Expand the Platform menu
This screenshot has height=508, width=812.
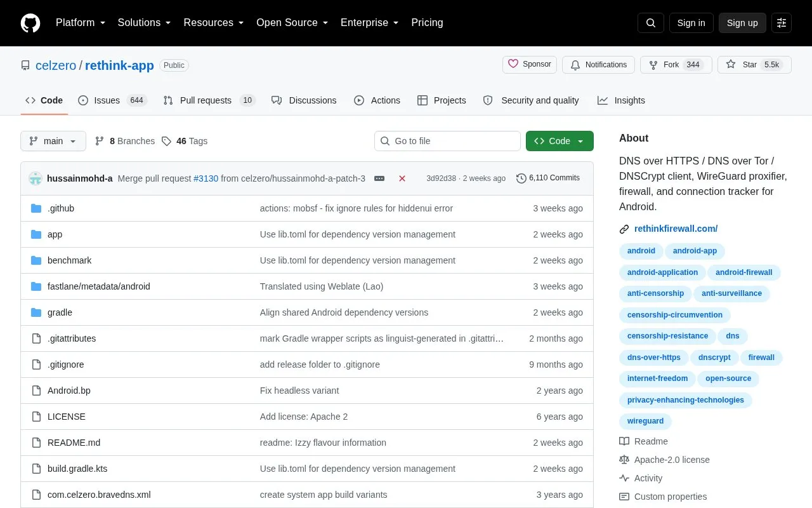[x=81, y=23]
